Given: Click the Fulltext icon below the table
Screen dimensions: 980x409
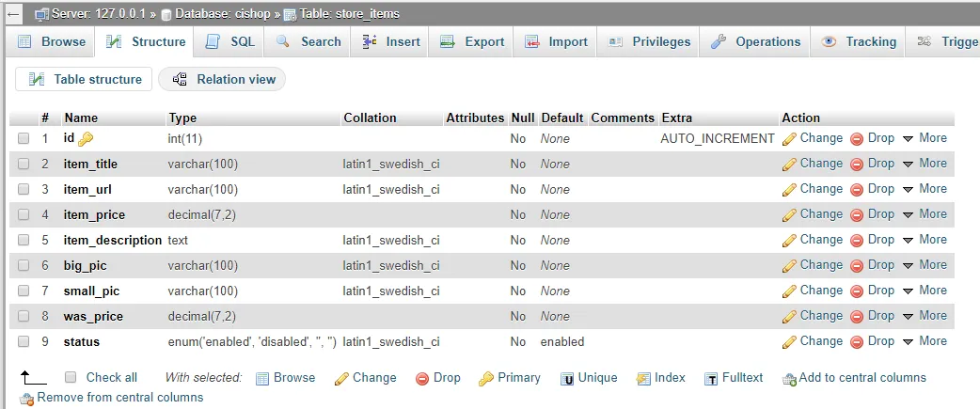Looking at the screenshot, I should coord(711,378).
